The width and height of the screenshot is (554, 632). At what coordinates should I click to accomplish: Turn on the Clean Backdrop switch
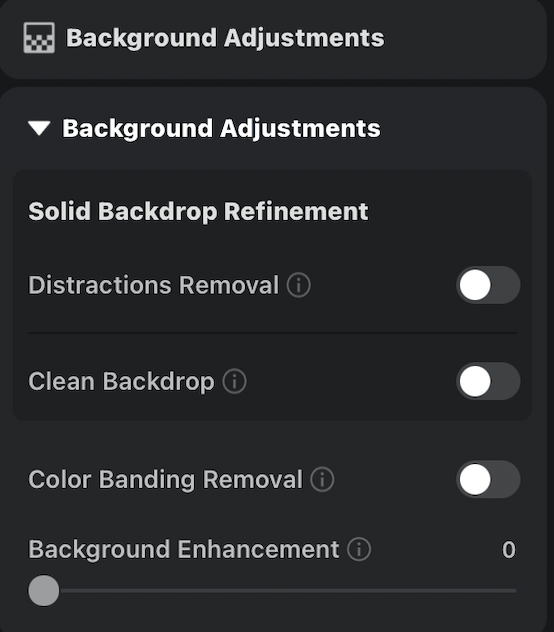coord(488,381)
